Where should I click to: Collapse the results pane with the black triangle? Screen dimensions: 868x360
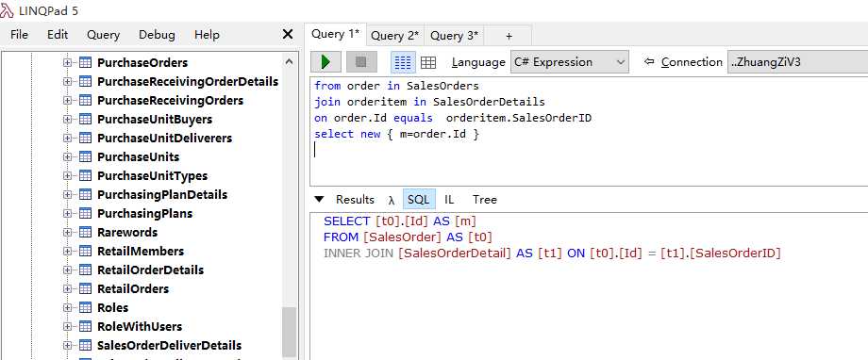pos(319,200)
